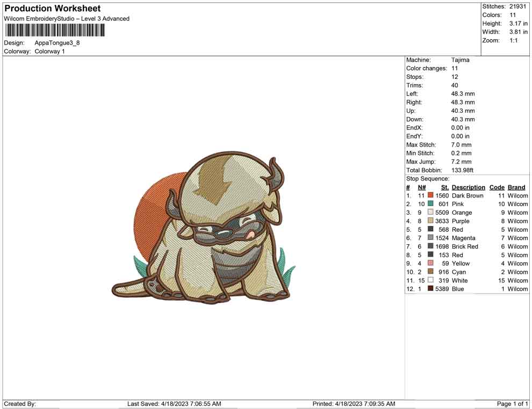Click the white swatch in row 11
This screenshot has height=409, width=532.
430,280
